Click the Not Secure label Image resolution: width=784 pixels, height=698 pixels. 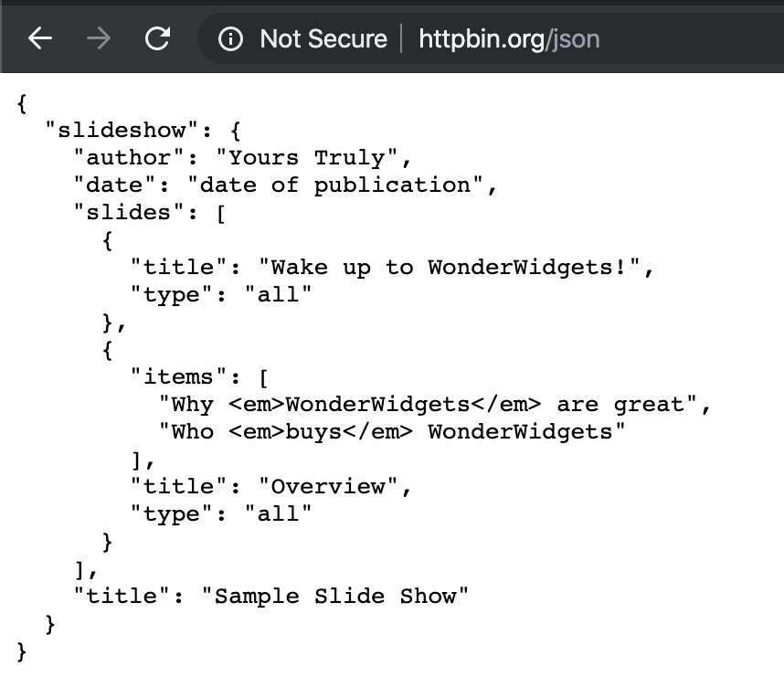(x=323, y=39)
